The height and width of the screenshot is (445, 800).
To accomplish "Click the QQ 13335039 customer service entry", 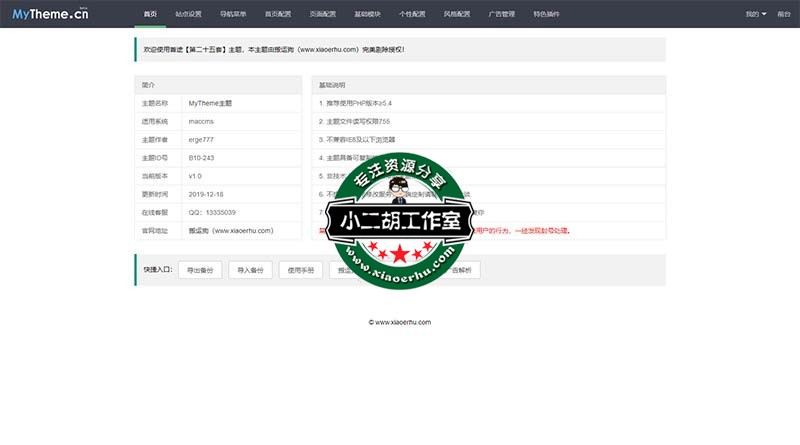I will (x=212, y=212).
